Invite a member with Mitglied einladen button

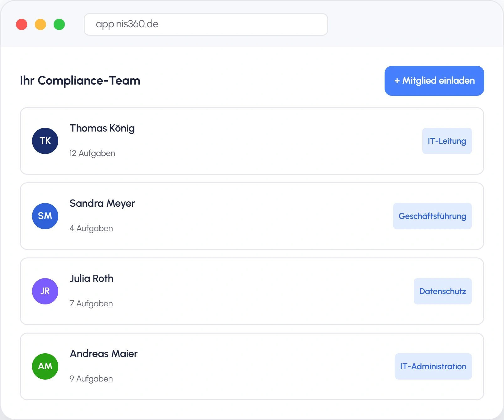(434, 81)
